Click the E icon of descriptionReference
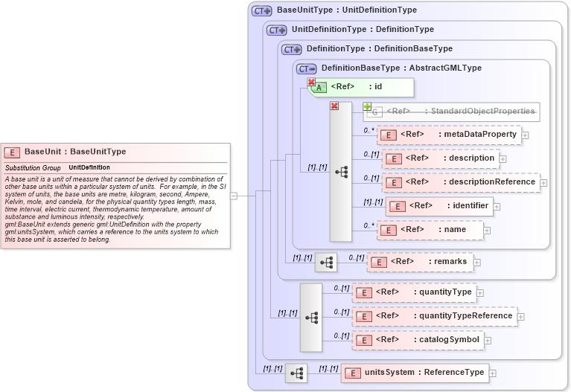The height and width of the screenshot is (392, 571). (x=393, y=183)
